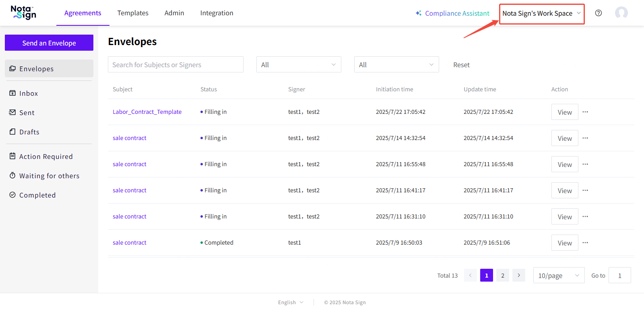
Task: Open more actions for Labor_Contract_Template row
Action: point(585,112)
